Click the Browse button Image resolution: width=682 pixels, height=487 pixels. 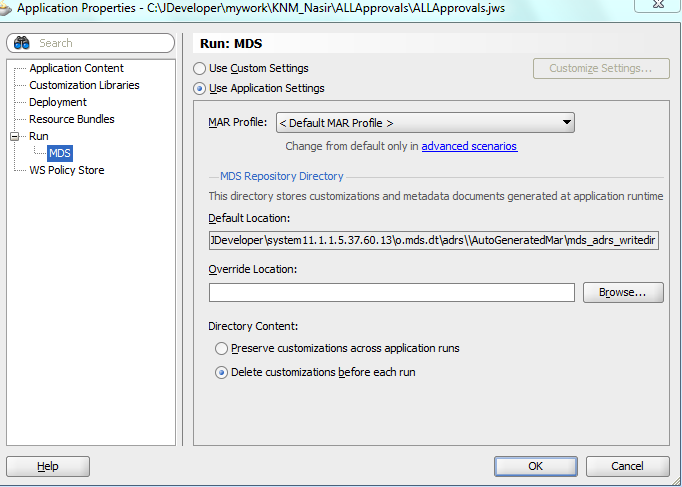pos(623,292)
